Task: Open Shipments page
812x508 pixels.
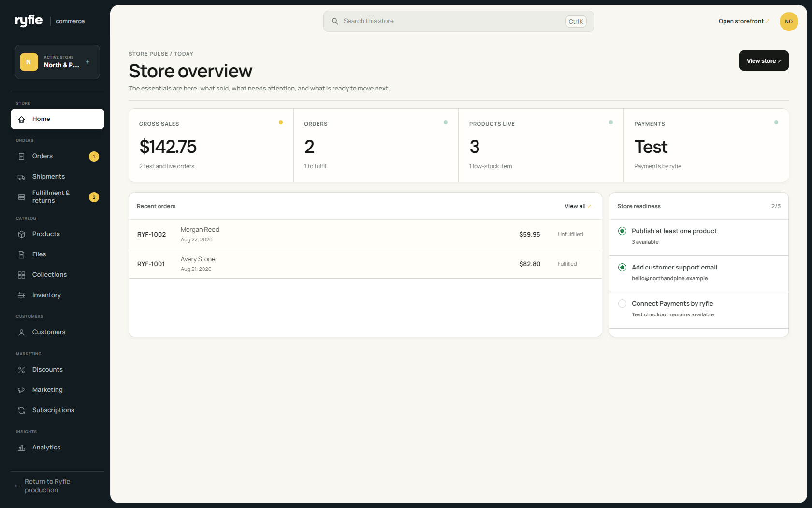Action: [58, 177]
